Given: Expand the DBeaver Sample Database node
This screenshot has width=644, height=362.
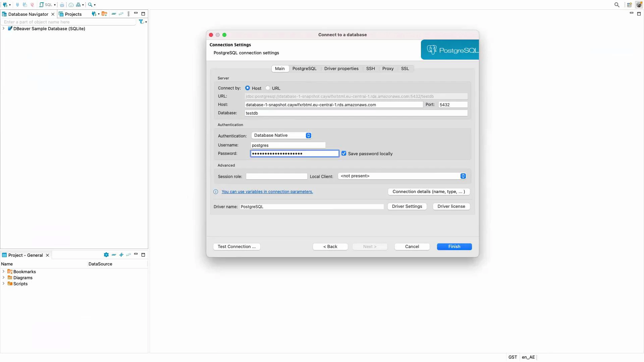Looking at the screenshot, I should (x=3, y=29).
